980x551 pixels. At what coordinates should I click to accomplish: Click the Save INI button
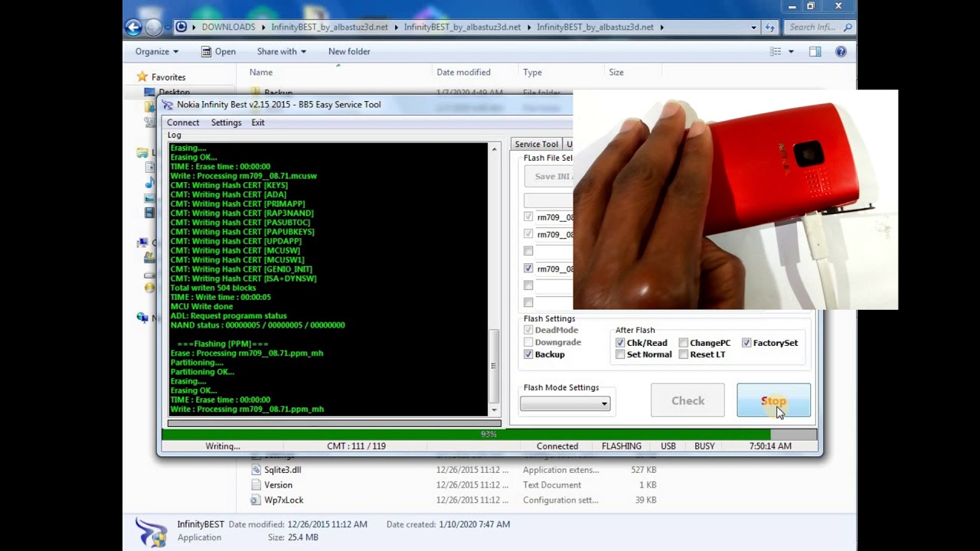pyautogui.click(x=549, y=176)
